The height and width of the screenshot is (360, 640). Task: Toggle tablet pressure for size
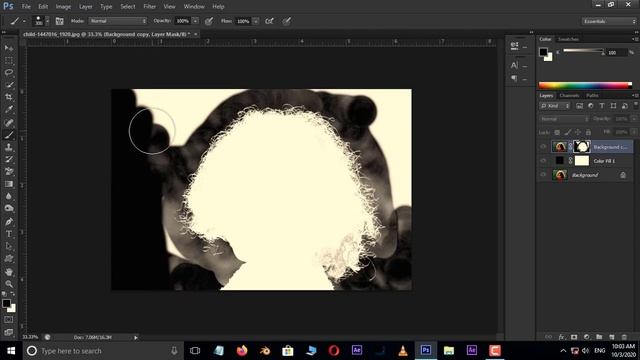pos(287,21)
